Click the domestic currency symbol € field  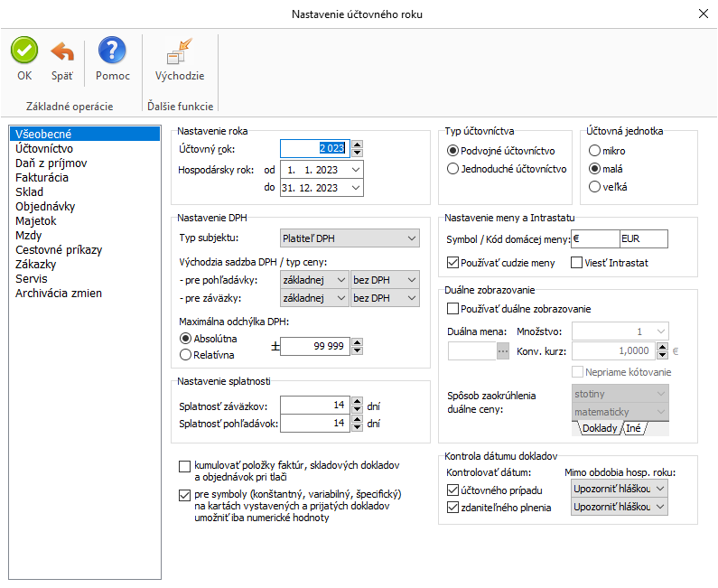pos(595,238)
